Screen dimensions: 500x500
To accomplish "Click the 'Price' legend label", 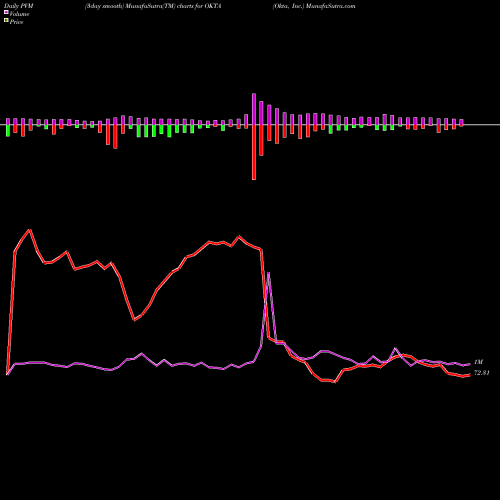I will coord(16,22).
